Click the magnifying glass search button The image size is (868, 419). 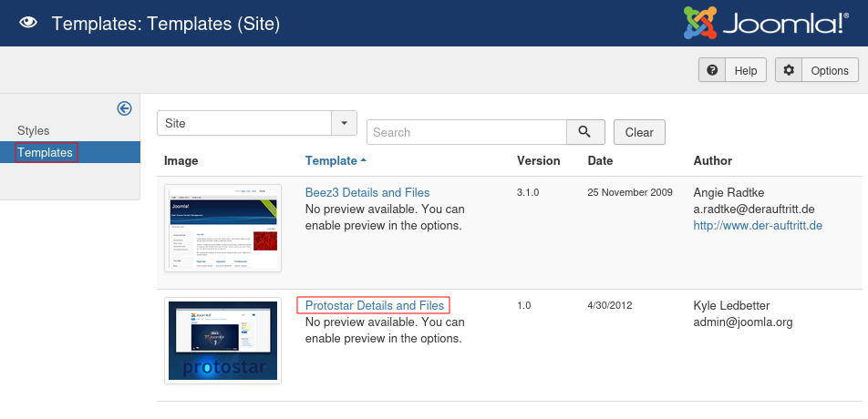[585, 132]
